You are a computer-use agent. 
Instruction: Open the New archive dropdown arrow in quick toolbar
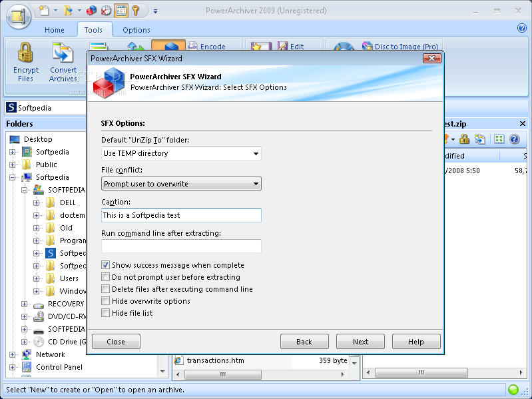tap(55, 11)
